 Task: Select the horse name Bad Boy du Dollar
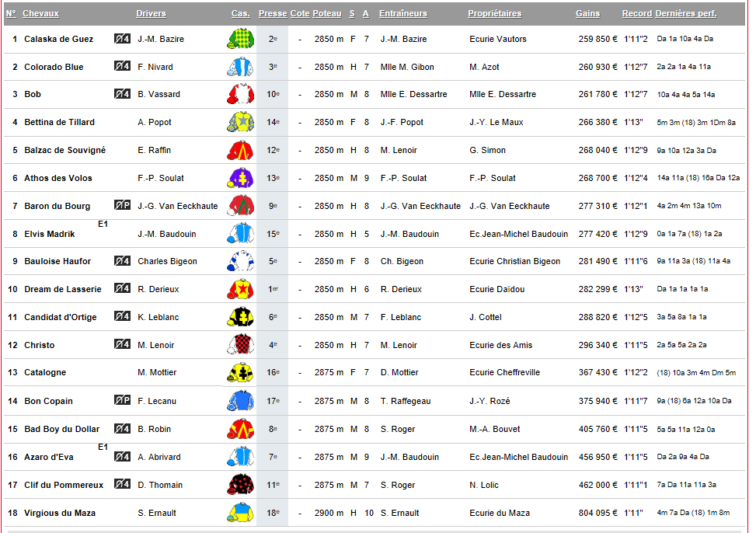(x=62, y=429)
